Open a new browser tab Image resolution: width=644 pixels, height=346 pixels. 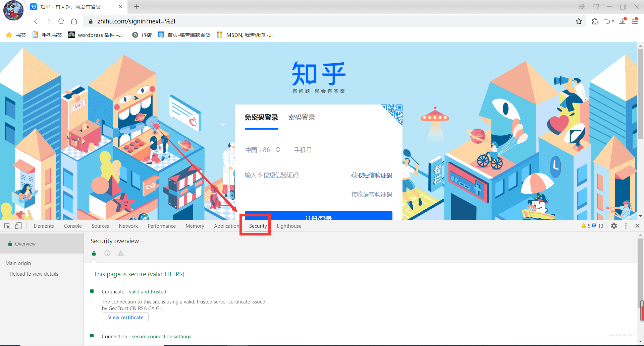click(x=137, y=7)
